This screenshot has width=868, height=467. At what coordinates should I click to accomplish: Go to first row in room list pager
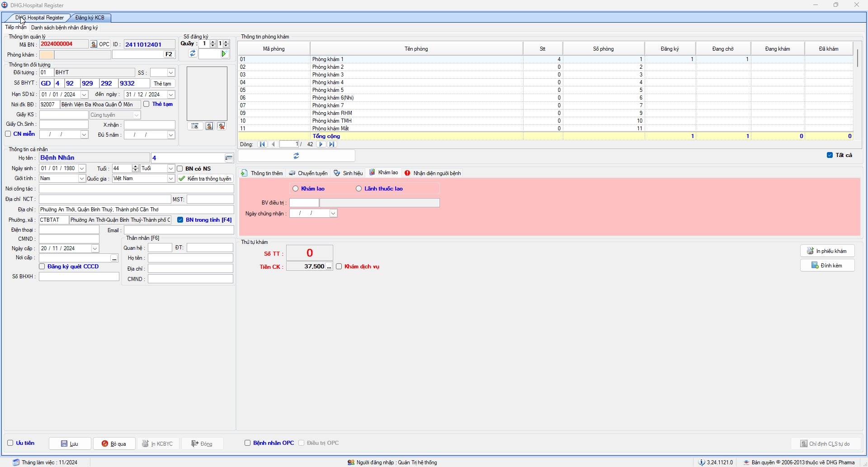(x=262, y=144)
